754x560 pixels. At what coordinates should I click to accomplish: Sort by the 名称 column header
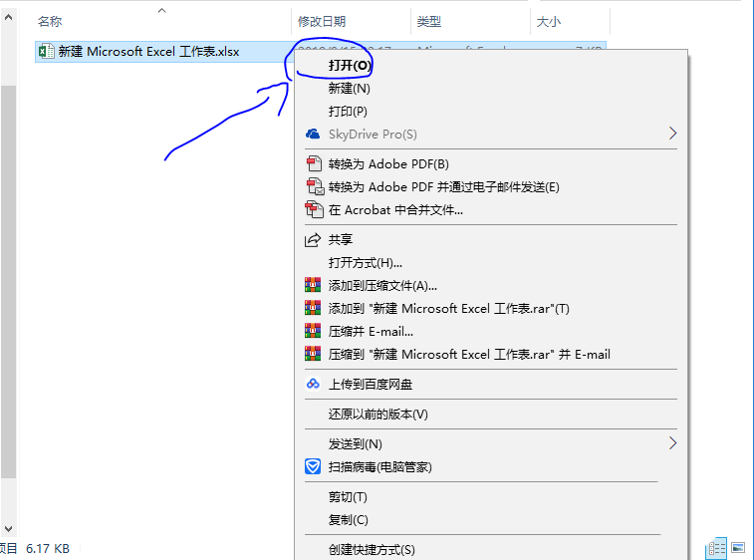(50, 22)
